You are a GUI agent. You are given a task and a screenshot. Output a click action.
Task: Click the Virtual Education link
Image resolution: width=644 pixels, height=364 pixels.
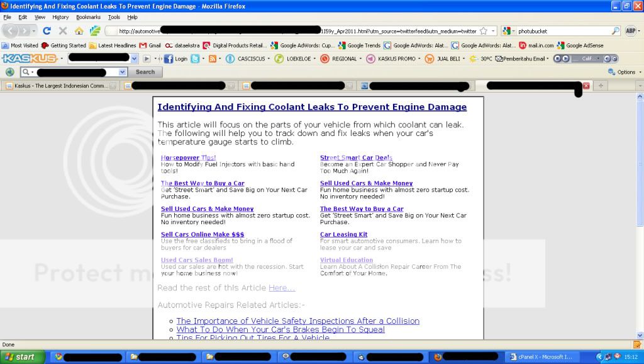347,260
